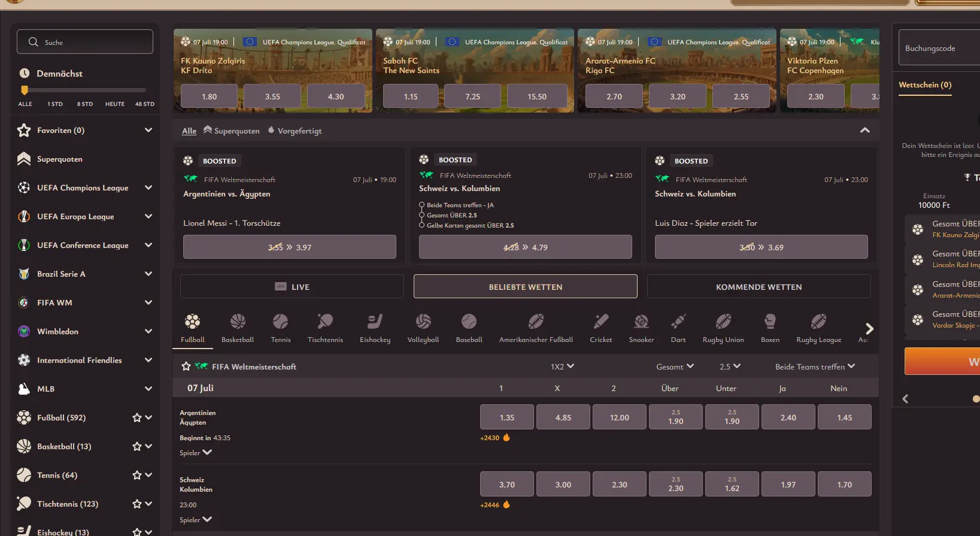980x536 pixels.
Task: Set Demnächst time slider to HEUTE
Action: pyautogui.click(x=115, y=104)
